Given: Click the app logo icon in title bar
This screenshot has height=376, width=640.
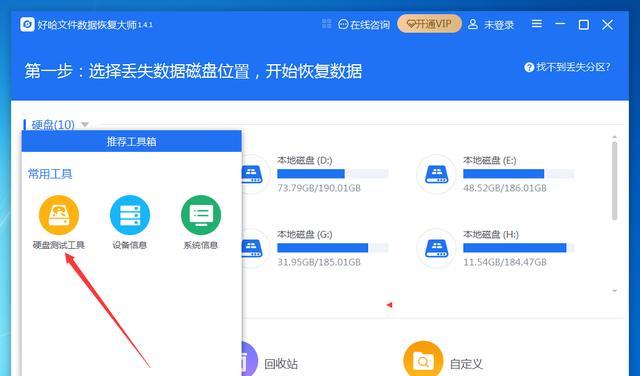Looking at the screenshot, I should point(27,24).
